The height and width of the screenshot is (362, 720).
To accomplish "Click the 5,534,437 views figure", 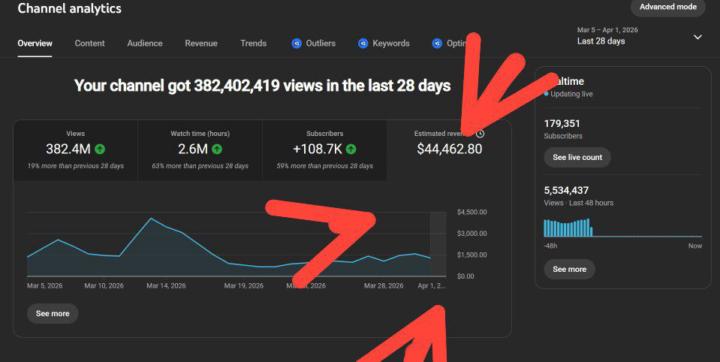I will coord(566,190).
